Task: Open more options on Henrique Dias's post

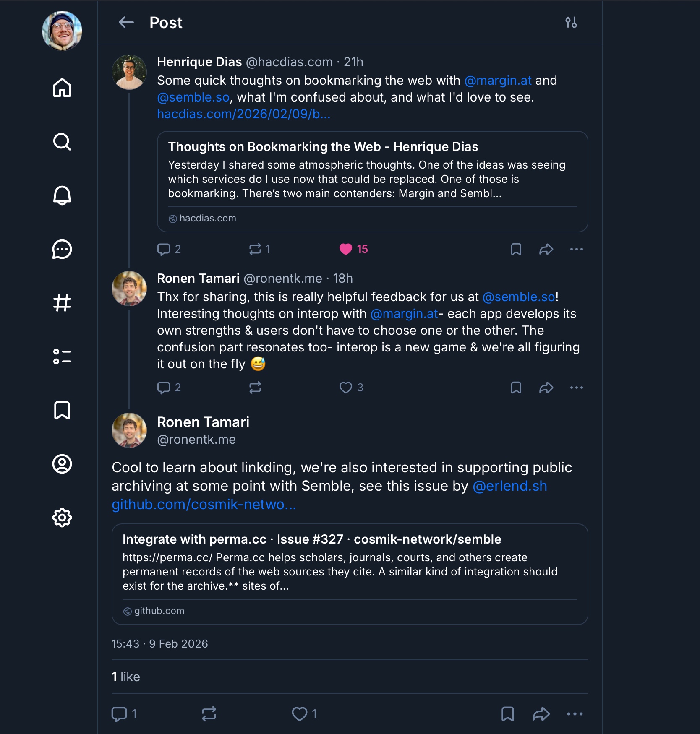Action: [x=576, y=249]
